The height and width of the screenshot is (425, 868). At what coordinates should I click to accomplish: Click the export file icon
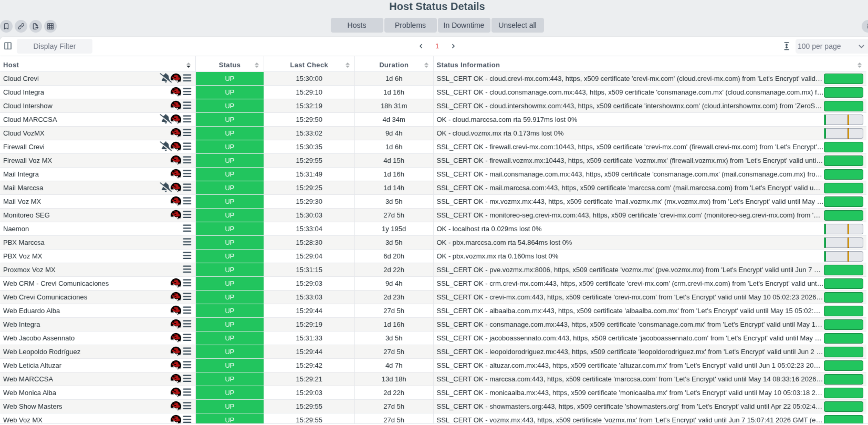(35, 26)
